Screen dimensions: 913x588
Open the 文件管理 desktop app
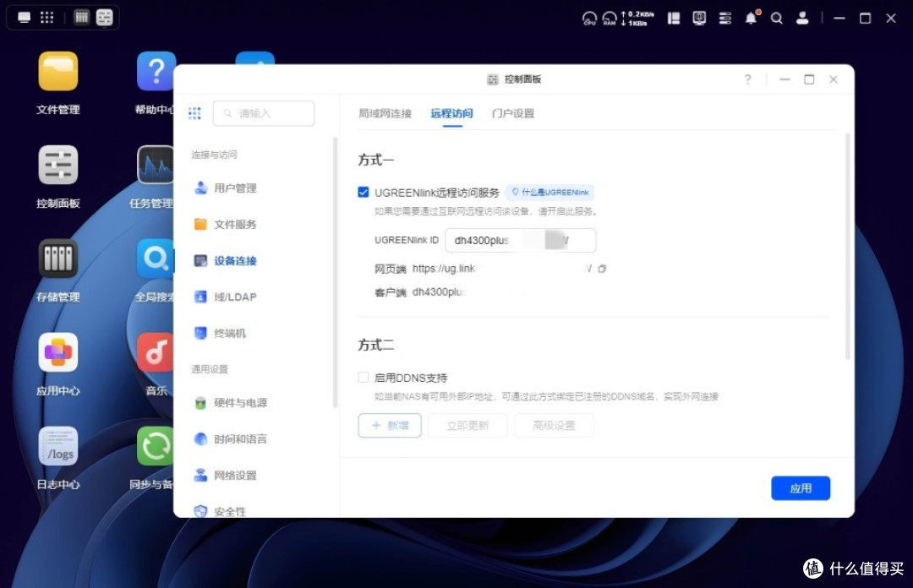click(x=57, y=72)
